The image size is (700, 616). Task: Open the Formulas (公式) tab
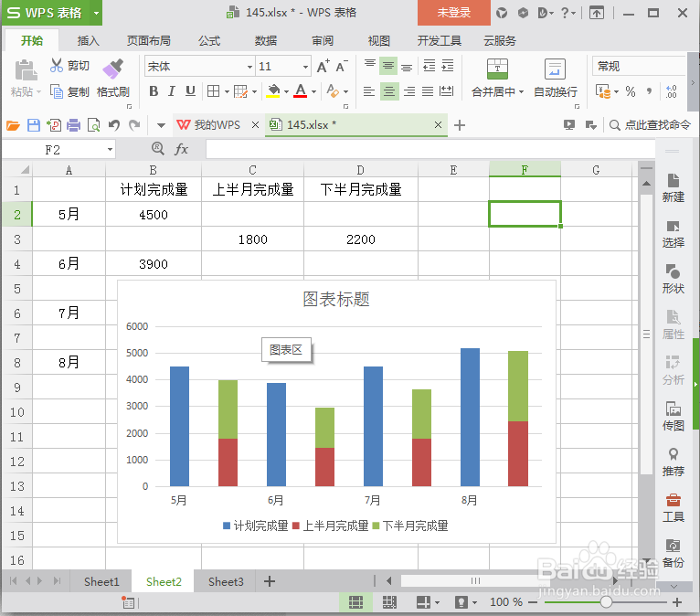[x=209, y=41]
